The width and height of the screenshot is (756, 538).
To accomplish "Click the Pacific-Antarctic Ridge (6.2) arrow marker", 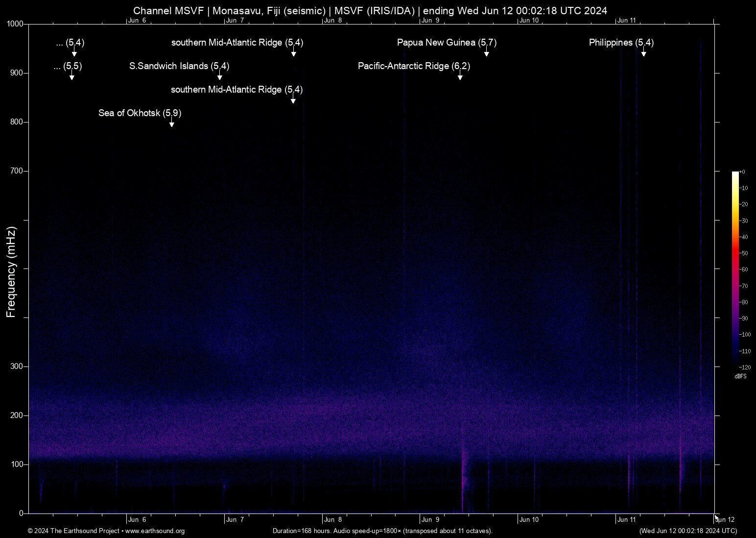I will tap(460, 76).
